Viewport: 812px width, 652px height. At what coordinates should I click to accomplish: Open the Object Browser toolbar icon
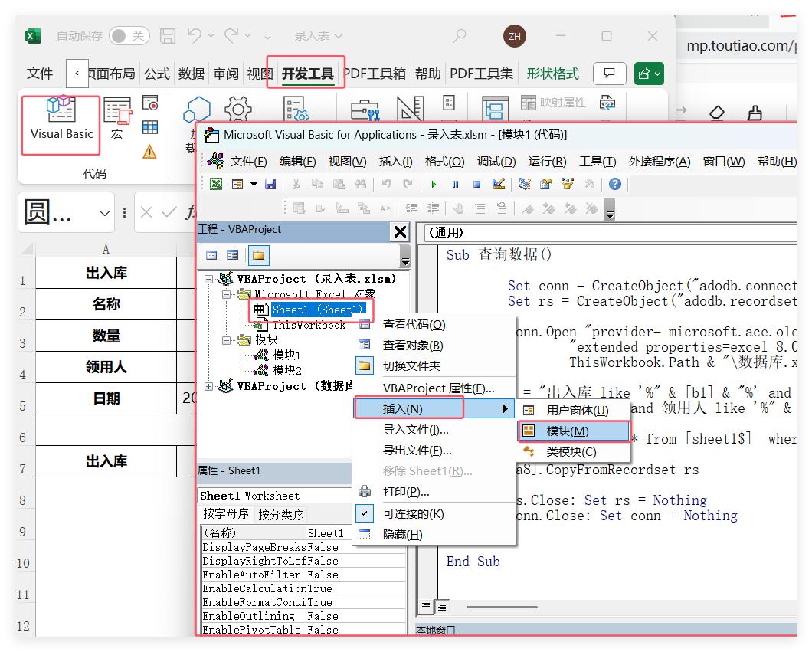pyautogui.click(x=568, y=184)
